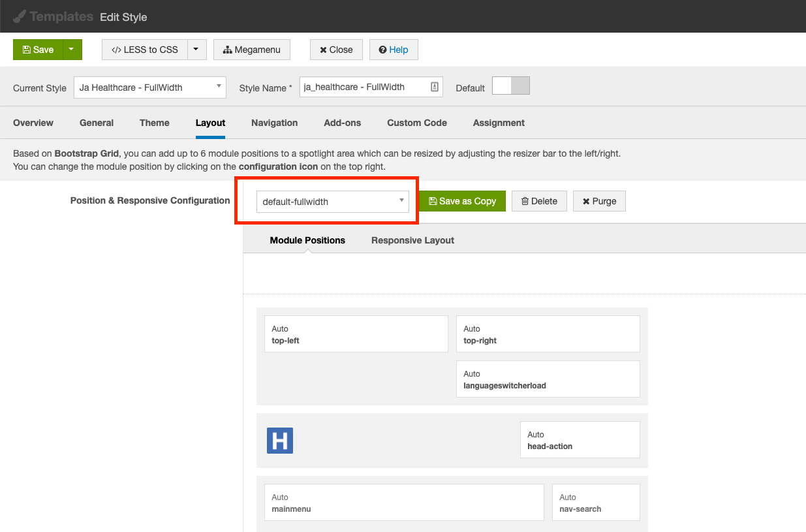The width and height of the screenshot is (806, 532).
Task: Select the mainmenu module position
Action: (404, 503)
